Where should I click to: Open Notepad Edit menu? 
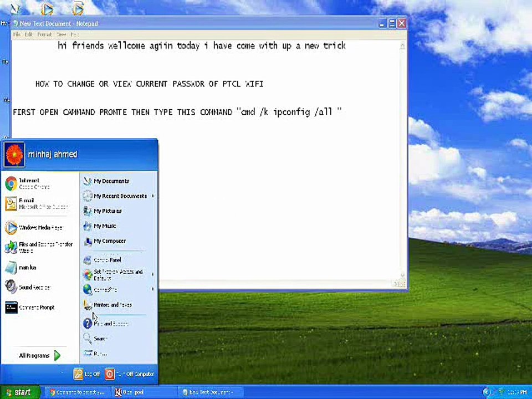point(29,34)
